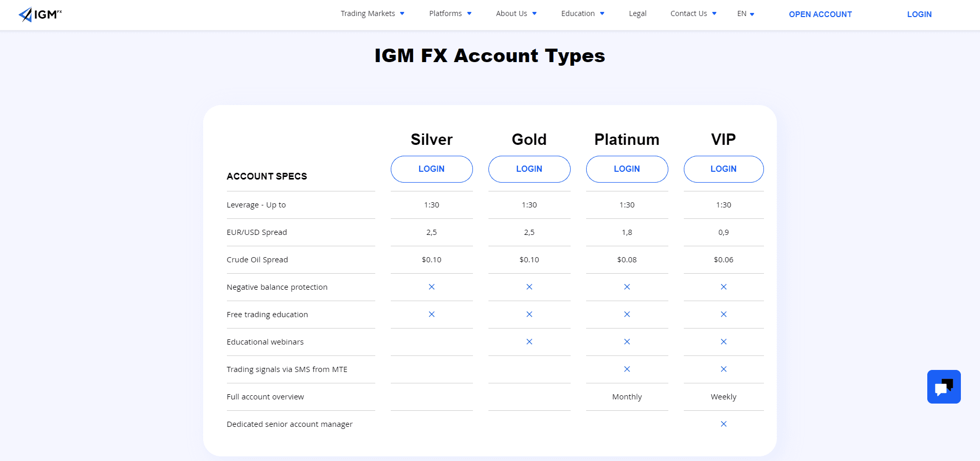This screenshot has height=461, width=980.
Task: Click Platinum's Negative balance protection X mark
Action: coord(627,287)
